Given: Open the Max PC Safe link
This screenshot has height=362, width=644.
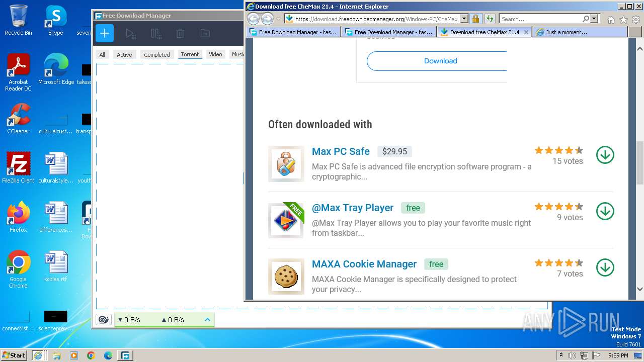Looking at the screenshot, I should click(341, 151).
